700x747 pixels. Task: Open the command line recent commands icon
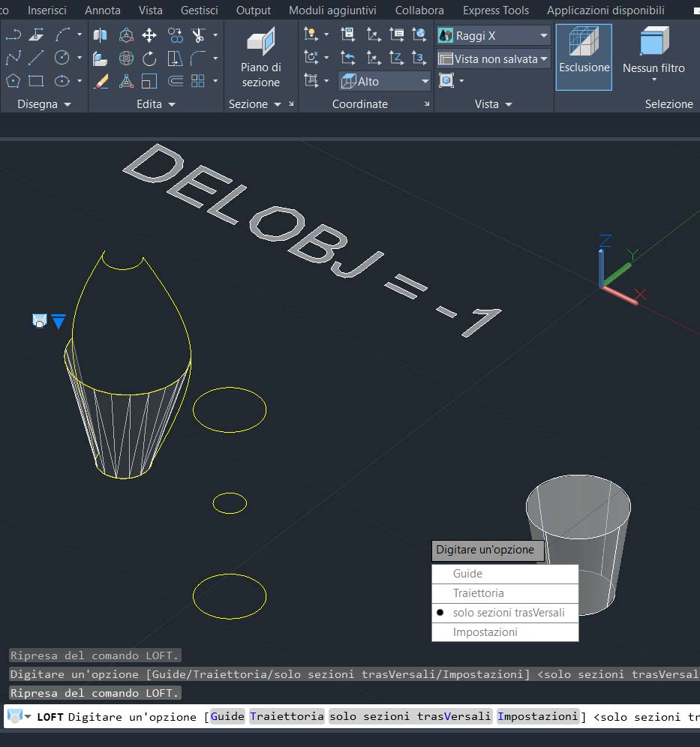[19, 716]
